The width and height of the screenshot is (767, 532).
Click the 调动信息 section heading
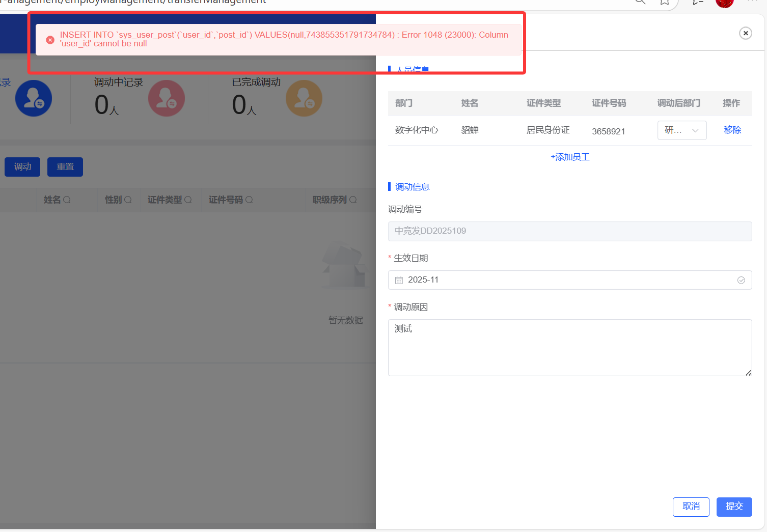click(x=413, y=187)
